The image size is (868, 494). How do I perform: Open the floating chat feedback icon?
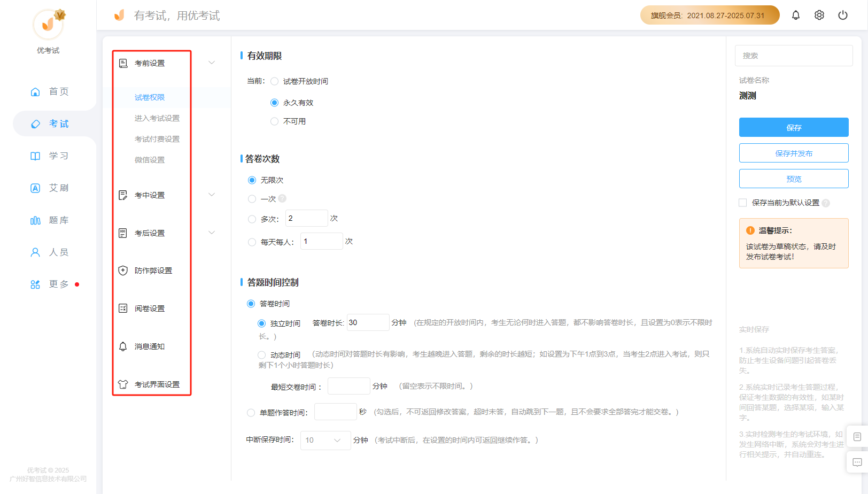(857, 462)
